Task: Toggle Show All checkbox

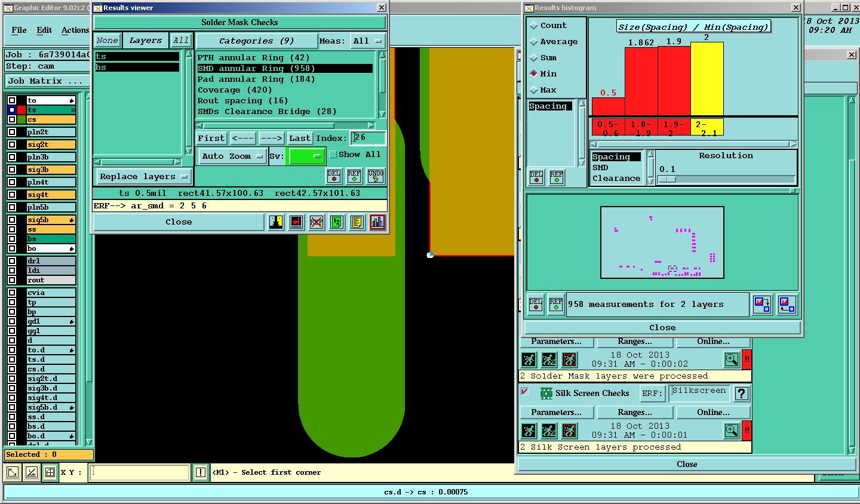Action: [x=333, y=155]
